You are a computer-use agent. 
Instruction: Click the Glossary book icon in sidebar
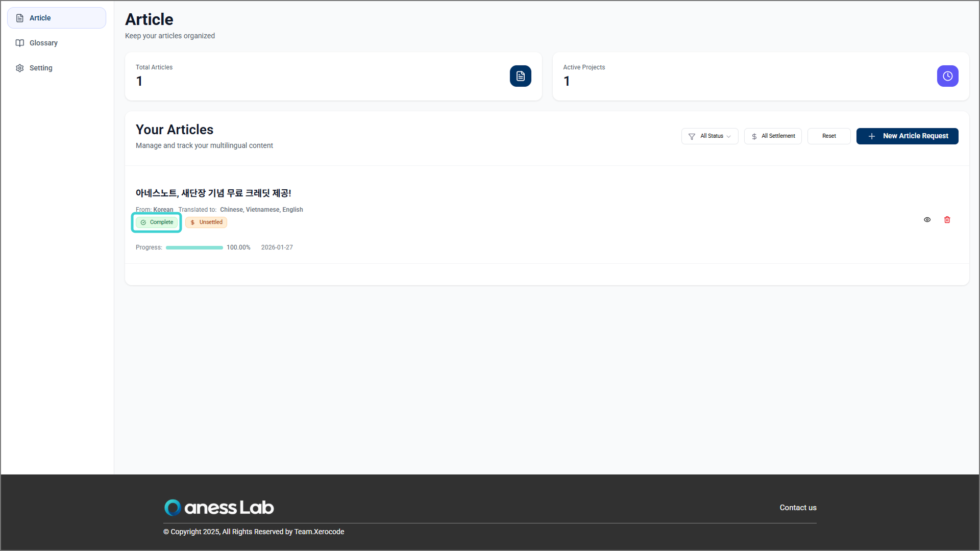click(20, 43)
